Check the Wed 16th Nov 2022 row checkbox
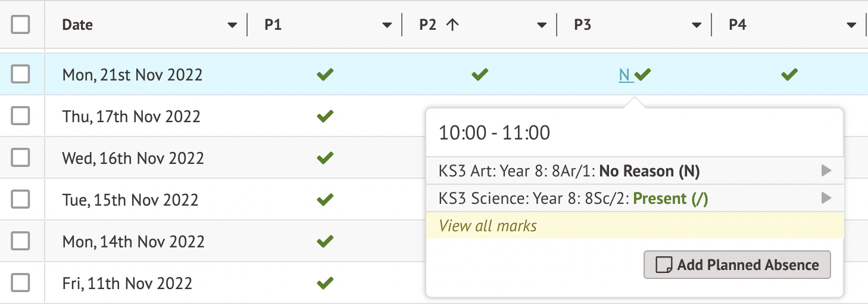Image resolution: width=868 pixels, height=304 pixels. click(x=20, y=158)
